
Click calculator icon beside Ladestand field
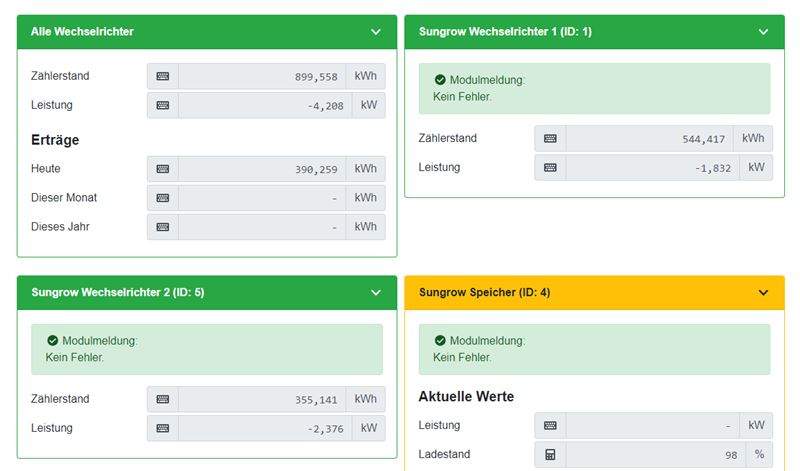[x=550, y=455]
